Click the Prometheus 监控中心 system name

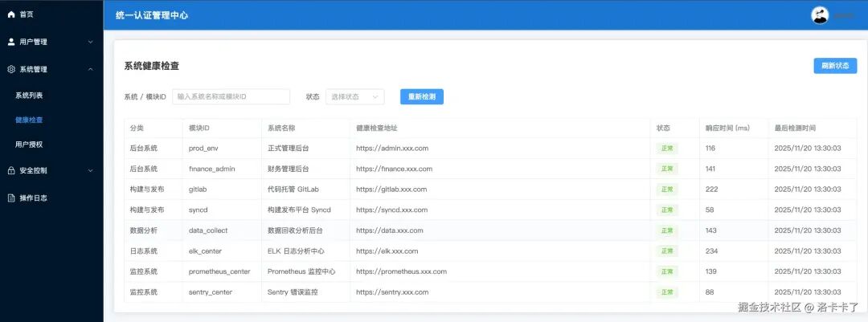(301, 271)
